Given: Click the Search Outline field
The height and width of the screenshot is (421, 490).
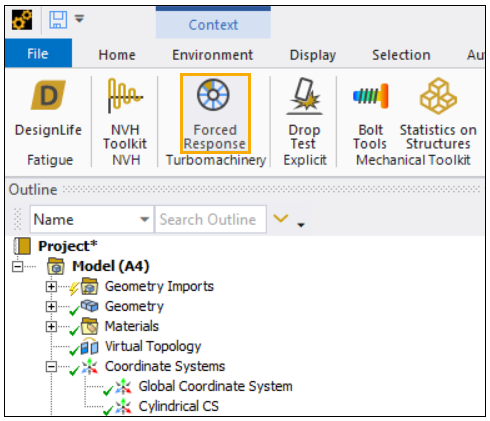Looking at the screenshot, I should [211, 219].
